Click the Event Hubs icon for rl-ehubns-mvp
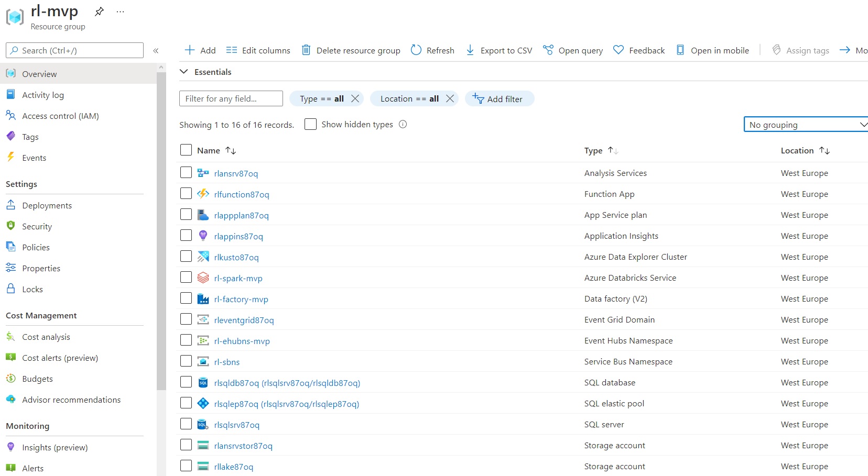 point(203,340)
